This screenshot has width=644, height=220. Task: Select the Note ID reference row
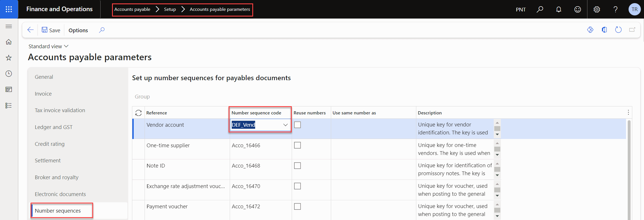click(156, 165)
